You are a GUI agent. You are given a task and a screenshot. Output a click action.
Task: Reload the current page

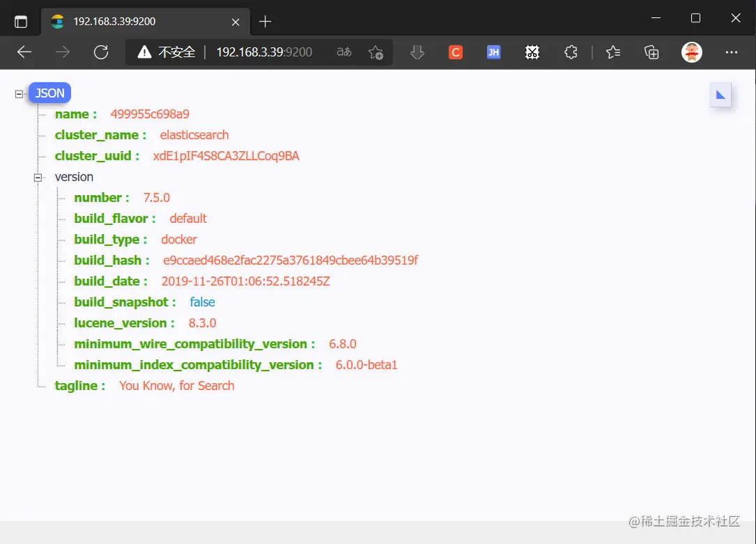click(101, 52)
